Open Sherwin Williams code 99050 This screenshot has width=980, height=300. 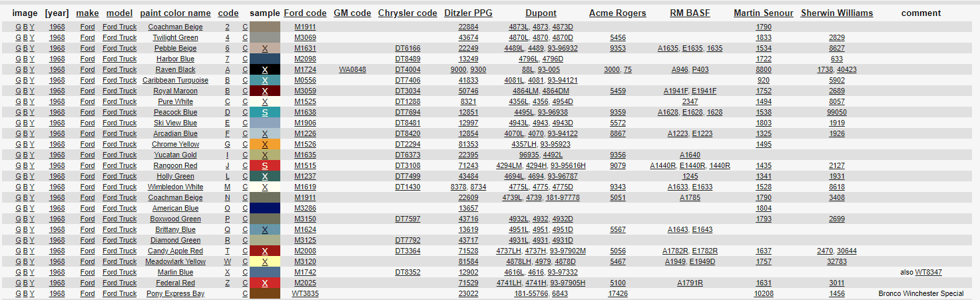(837, 113)
